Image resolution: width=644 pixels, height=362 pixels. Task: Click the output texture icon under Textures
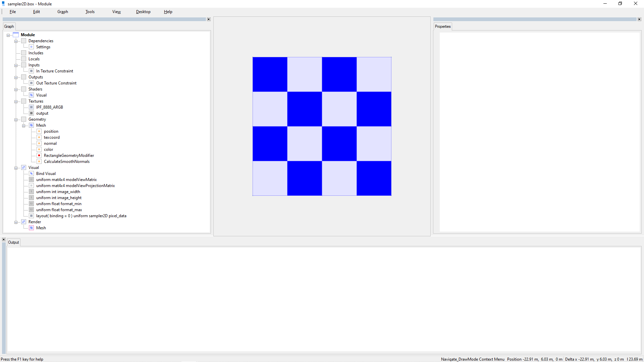(x=32, y=113)
